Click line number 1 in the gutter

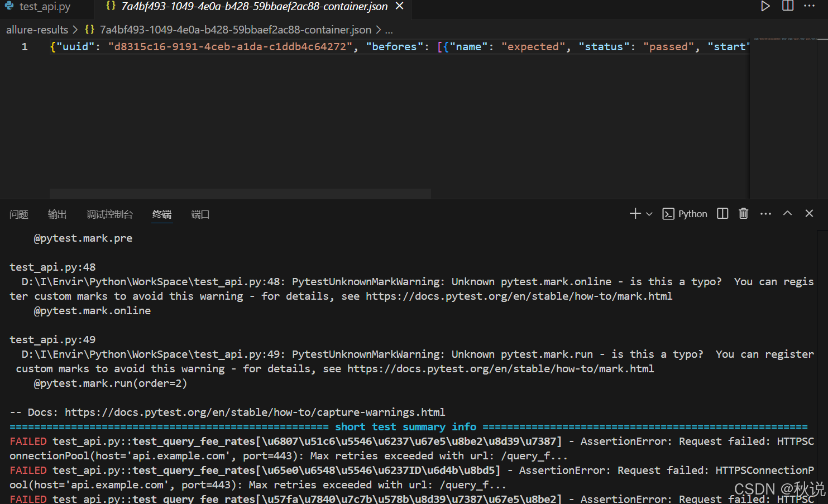pos(25,47)
